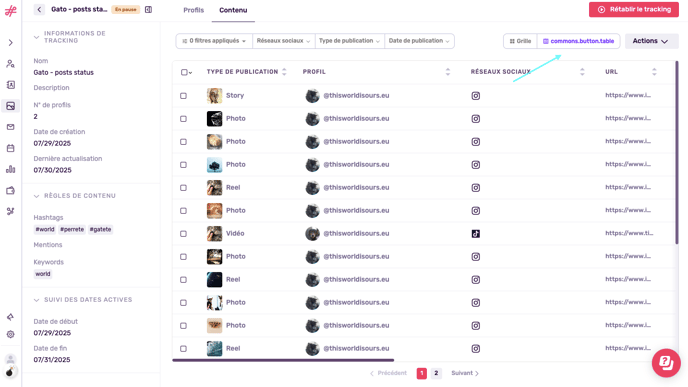The image size is (688, 387).
Task: Go to page 2 of results
Action: (436, 373)
